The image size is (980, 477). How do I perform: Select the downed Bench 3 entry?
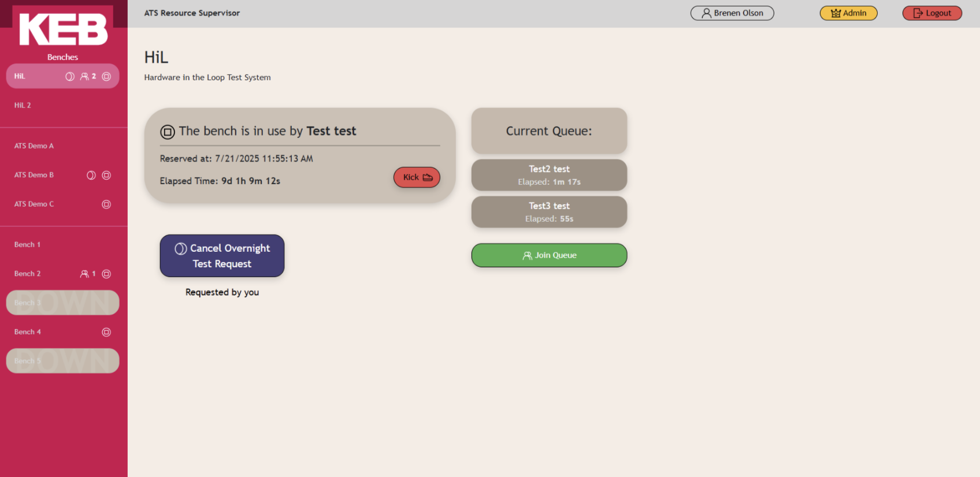(62, 303)
